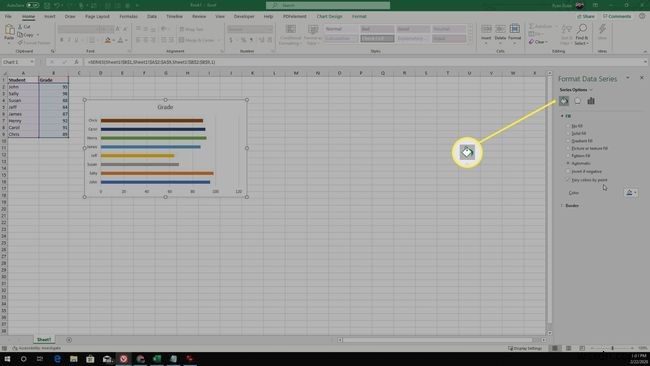
Task: Toggle Bold formatting
Action: click(61, 40)
